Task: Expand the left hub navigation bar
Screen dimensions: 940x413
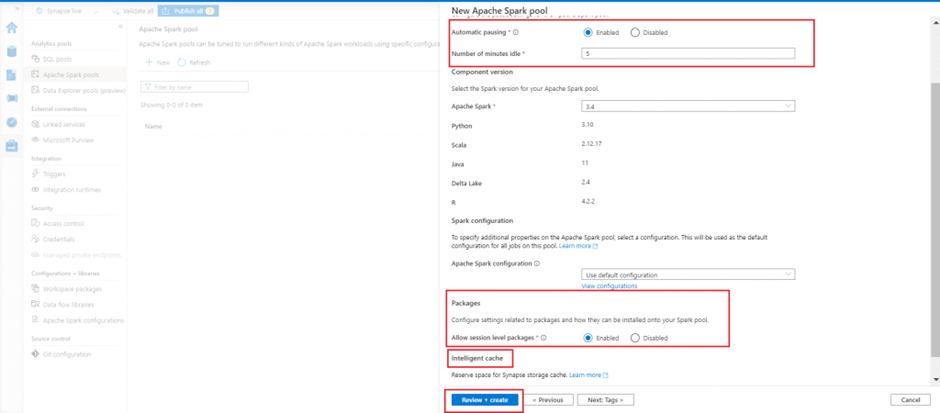Action: coord(16,9)
